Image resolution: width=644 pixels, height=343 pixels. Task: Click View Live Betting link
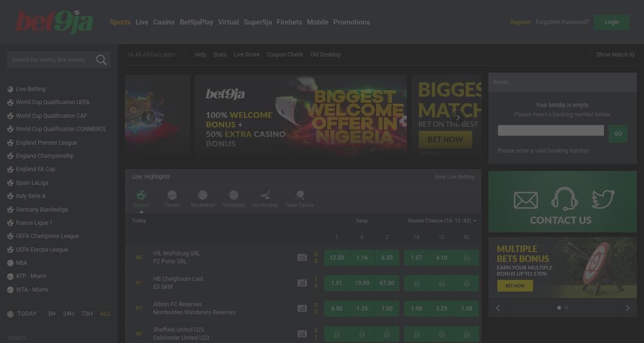coord(454,177)
